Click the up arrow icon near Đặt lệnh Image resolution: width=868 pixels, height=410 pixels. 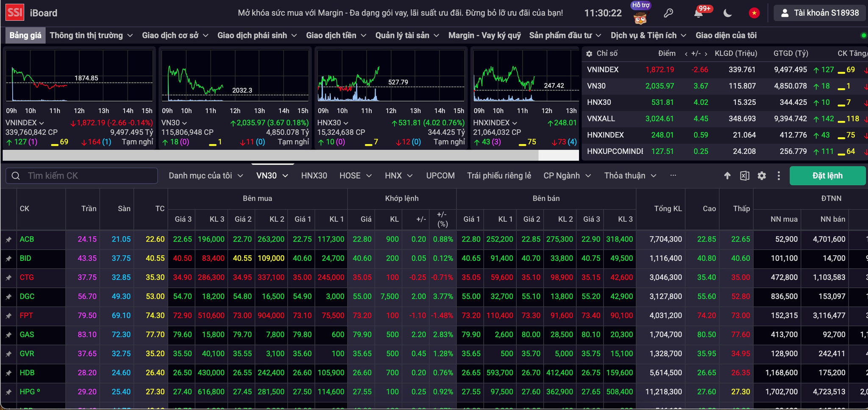coord(727,176)
